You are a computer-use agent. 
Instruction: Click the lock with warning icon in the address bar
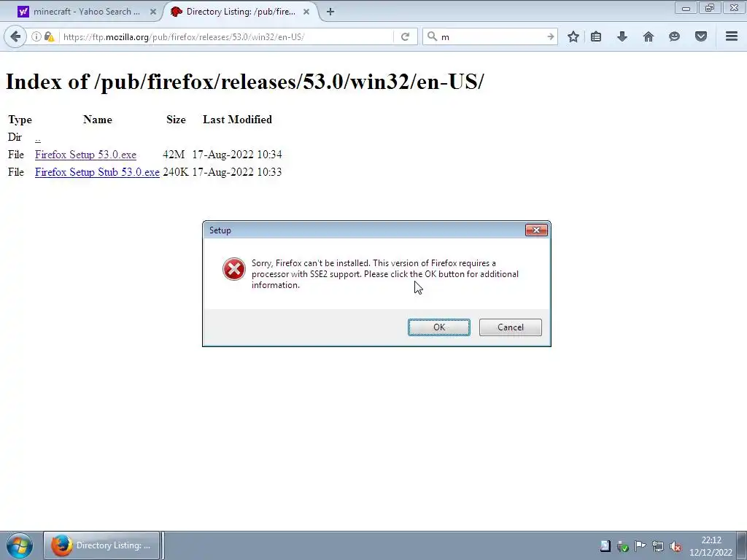click(49, 36)
